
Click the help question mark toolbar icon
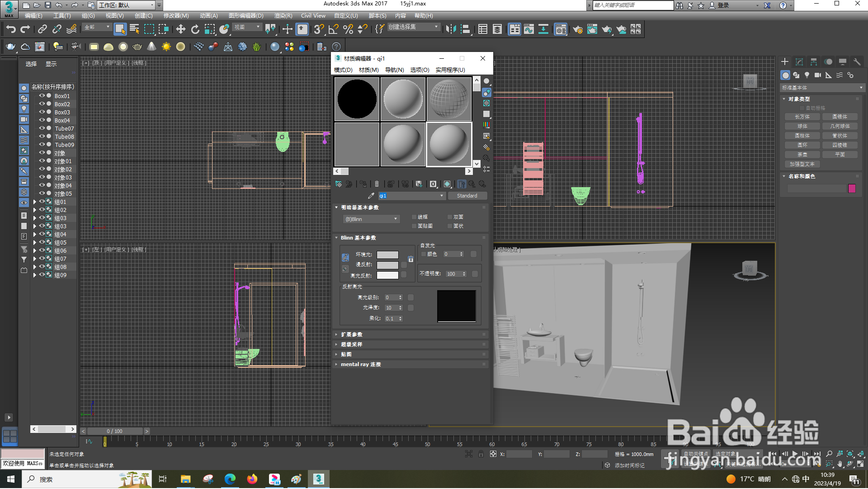(x=336, y=47)
